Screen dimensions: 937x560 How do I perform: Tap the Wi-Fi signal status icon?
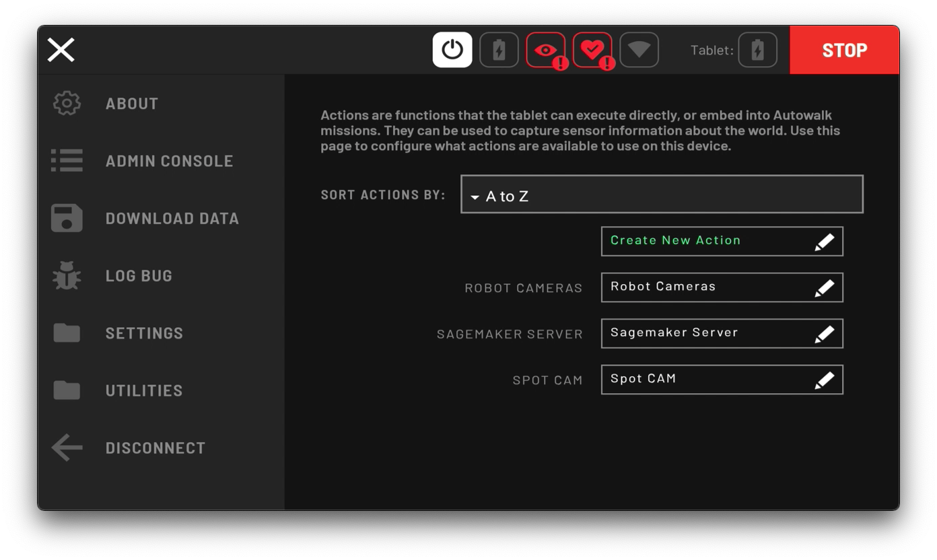click(x=639, y=50)
